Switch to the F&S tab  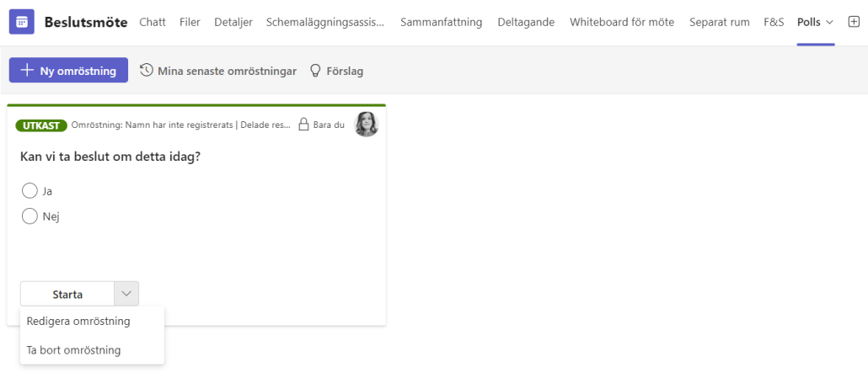tap(774, 22)
